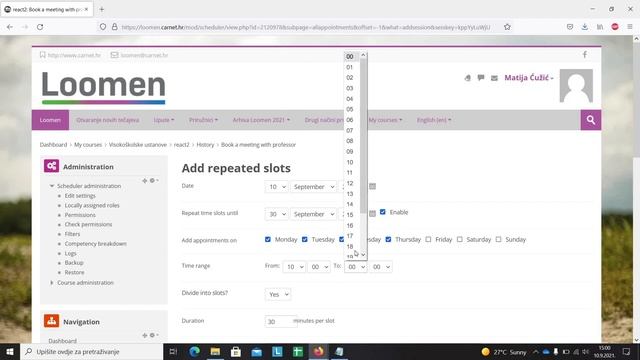Open repeat-until month dropdown showing September
640x360 pixels.
(x=313, y=214)
